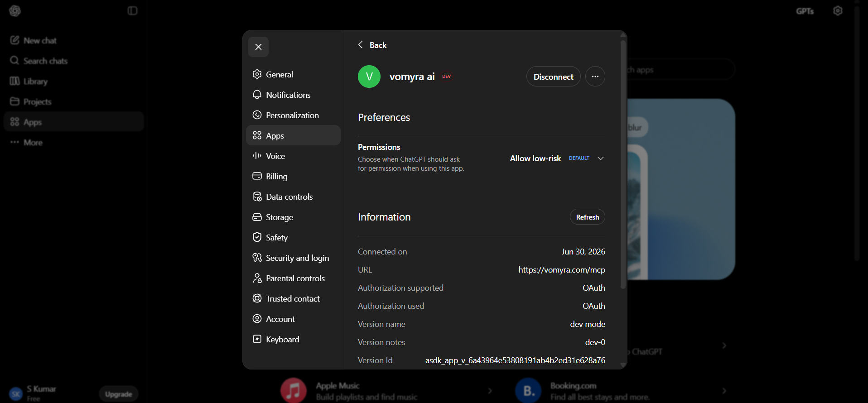868x403 pixels.
Task: Click the background search apps field
Action: click(x=680, y=70)
